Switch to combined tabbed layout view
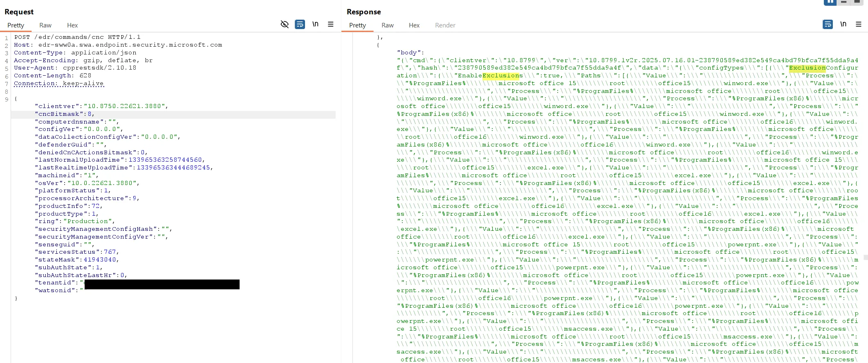The image size is (868, 363). [x=857, y=2]
